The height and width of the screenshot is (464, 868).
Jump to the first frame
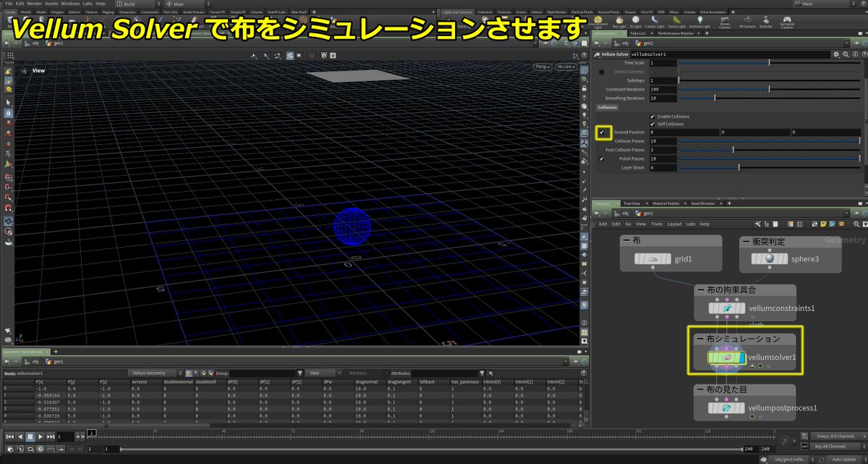[9, 436]
